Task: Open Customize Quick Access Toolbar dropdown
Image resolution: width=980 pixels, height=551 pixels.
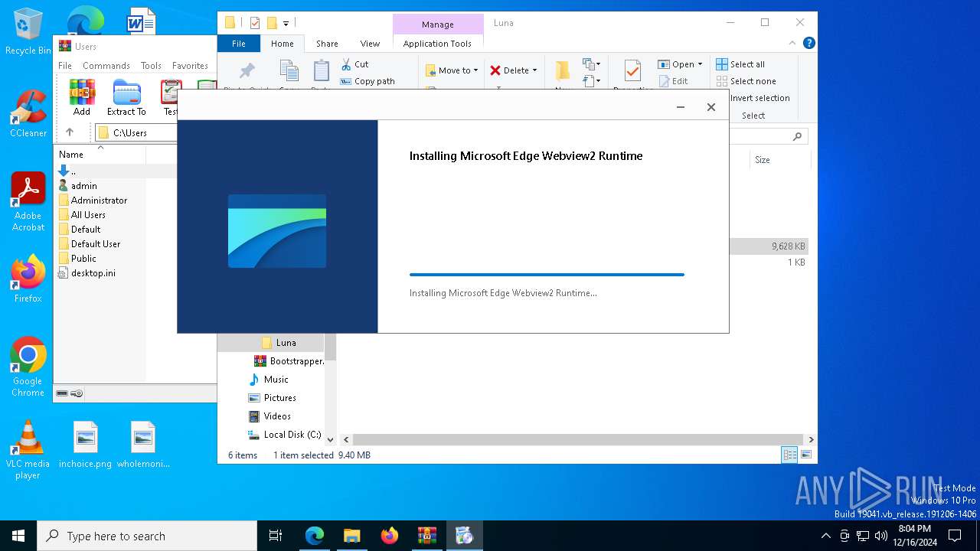Action: pyautogui.click(x=286, y=23)
